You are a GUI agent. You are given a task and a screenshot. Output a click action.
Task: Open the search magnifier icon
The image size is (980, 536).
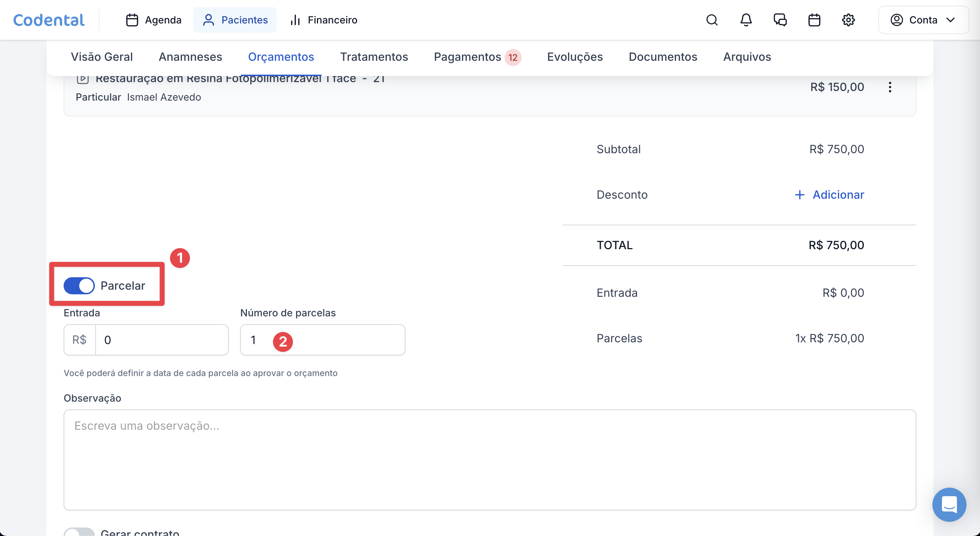(x=712, y=20)
